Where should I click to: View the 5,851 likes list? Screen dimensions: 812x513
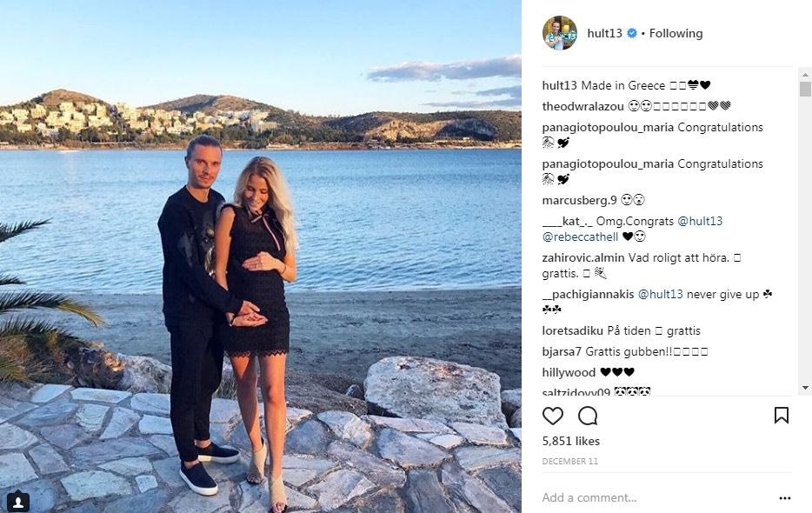[x=570, y=441]
